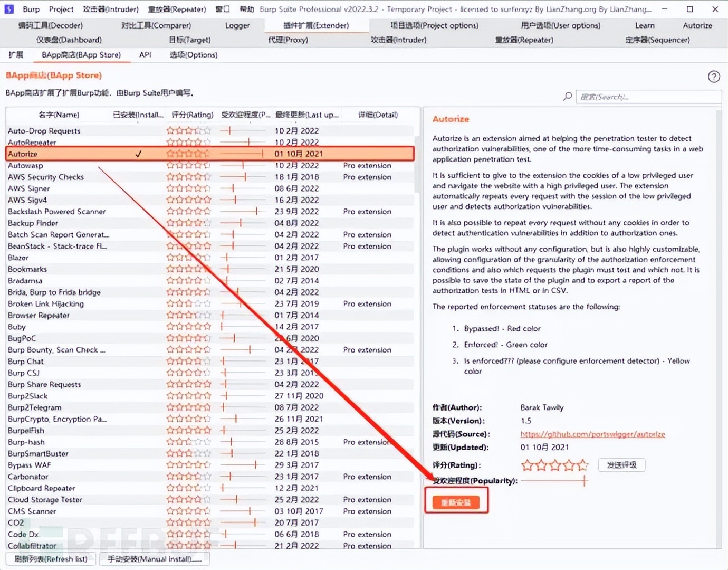728x570 pixels.
Task: Select the Autorize row in the extension list
Action: click(210, 154)
